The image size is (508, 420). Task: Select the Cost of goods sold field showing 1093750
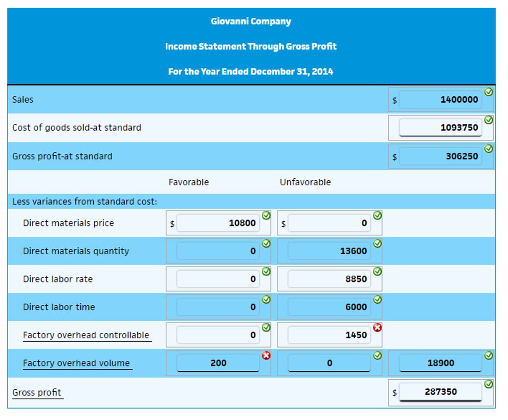point(441,127)
